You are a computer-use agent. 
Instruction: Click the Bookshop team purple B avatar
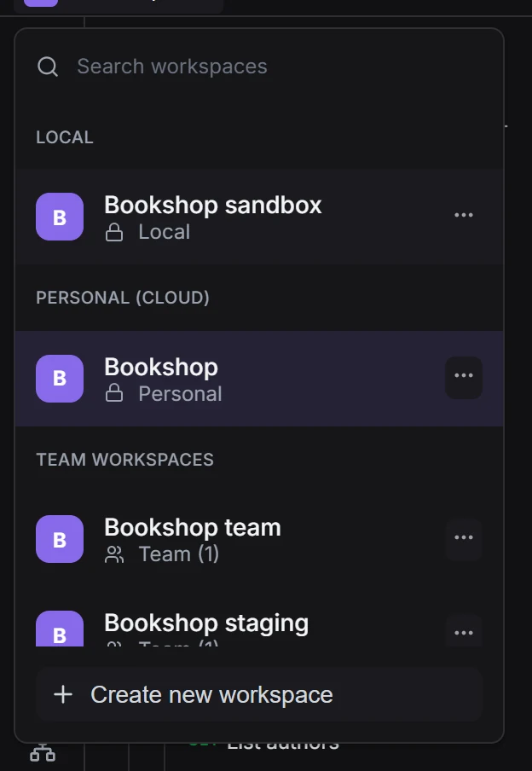(60, 539)
